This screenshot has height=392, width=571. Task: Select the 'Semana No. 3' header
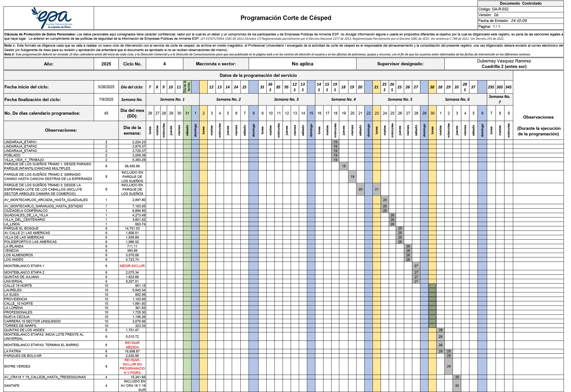[x=286, y=99]
